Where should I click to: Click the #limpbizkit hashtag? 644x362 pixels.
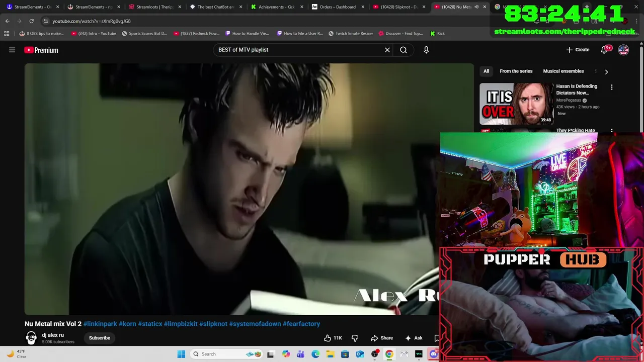tap(181, 324)
